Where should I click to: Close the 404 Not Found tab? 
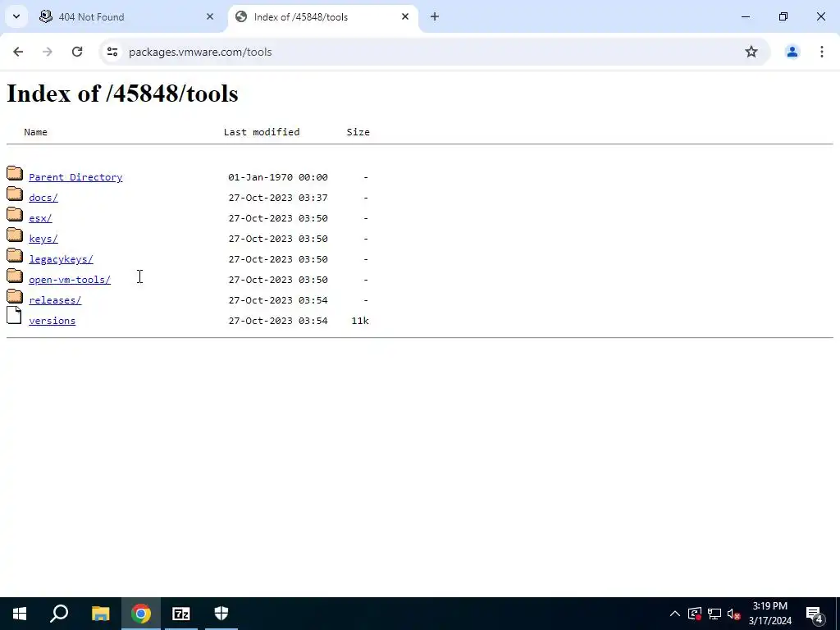pos(210,16)
